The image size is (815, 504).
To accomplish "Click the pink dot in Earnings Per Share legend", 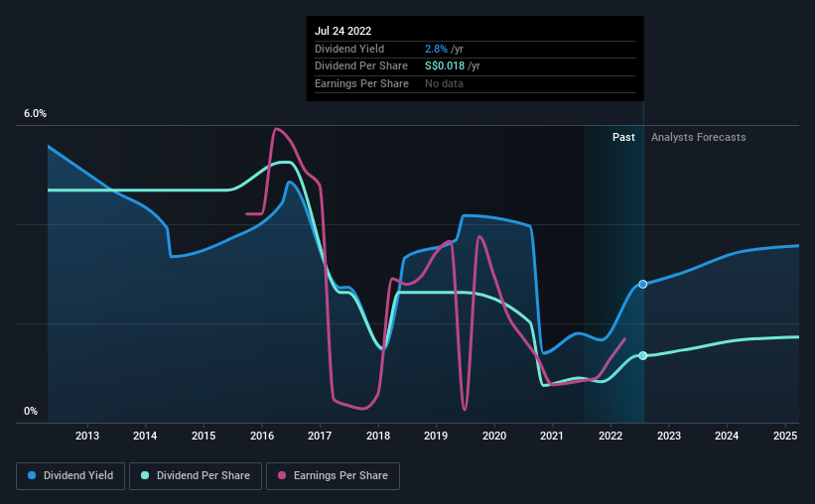I will 284,476.
